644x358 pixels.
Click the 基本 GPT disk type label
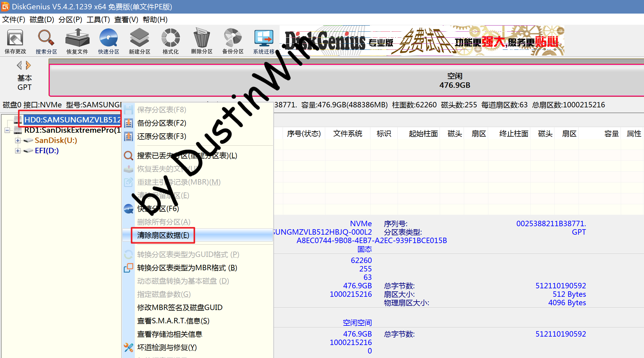click(24, 83)
